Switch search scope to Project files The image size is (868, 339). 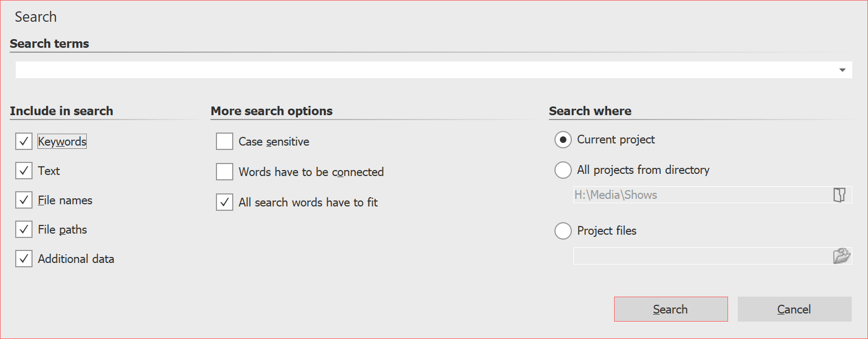[x=563, y=231]
